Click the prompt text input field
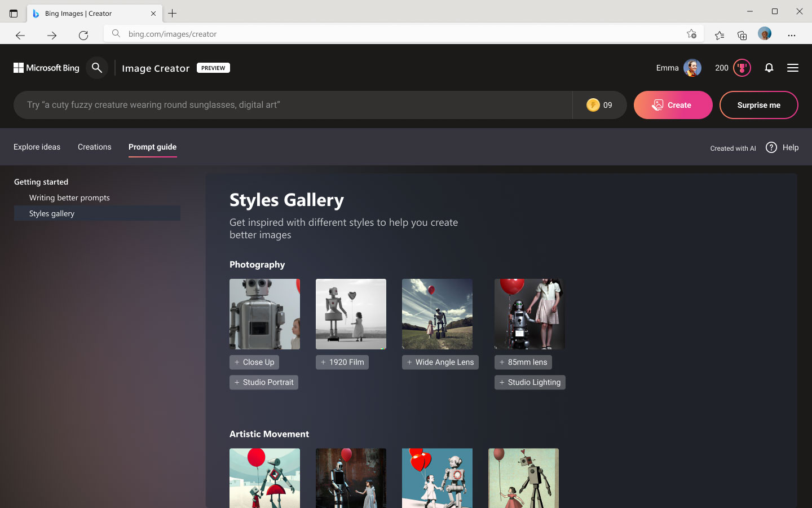The width and height of the screenshot is (812, 508). 293,105
